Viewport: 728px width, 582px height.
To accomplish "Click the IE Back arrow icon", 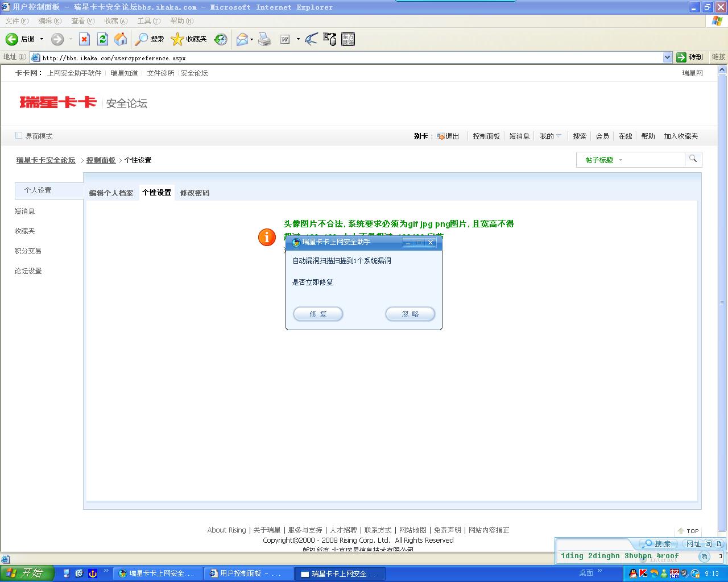I will pos(12,39).
